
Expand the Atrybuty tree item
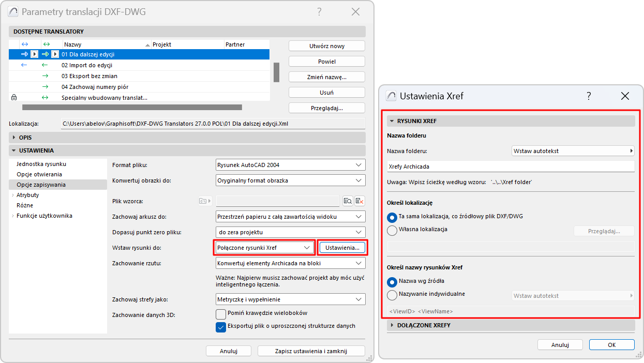pos(12,195)
